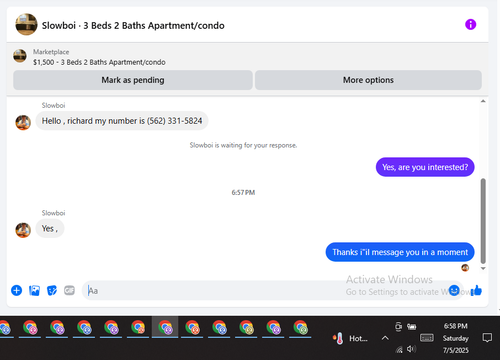Image resolution: width=500 pixels, height=360 pixels.
Task: Open conversation information with purple info icon
Action: (470, 24)
